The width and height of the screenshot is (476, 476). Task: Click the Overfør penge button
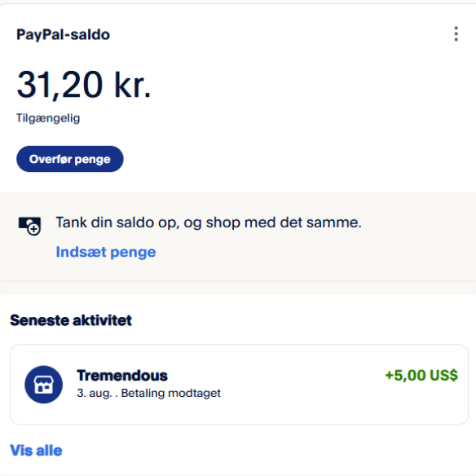(x=70, y=159)
